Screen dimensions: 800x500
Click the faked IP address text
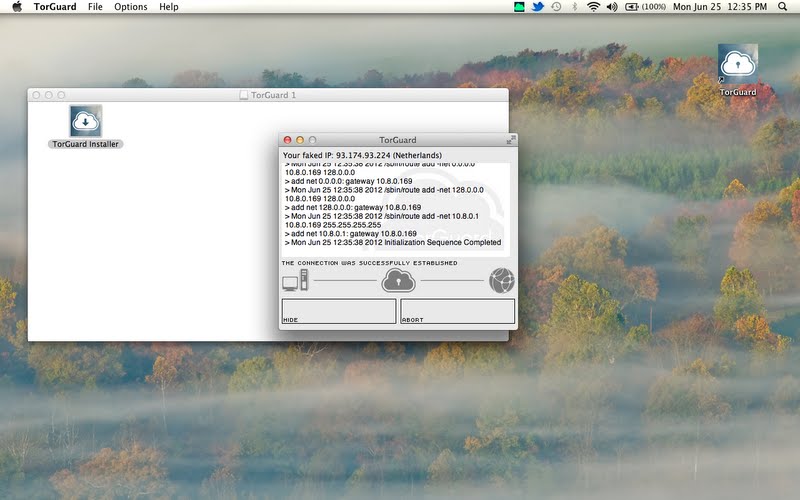click(x=362, y=155)
